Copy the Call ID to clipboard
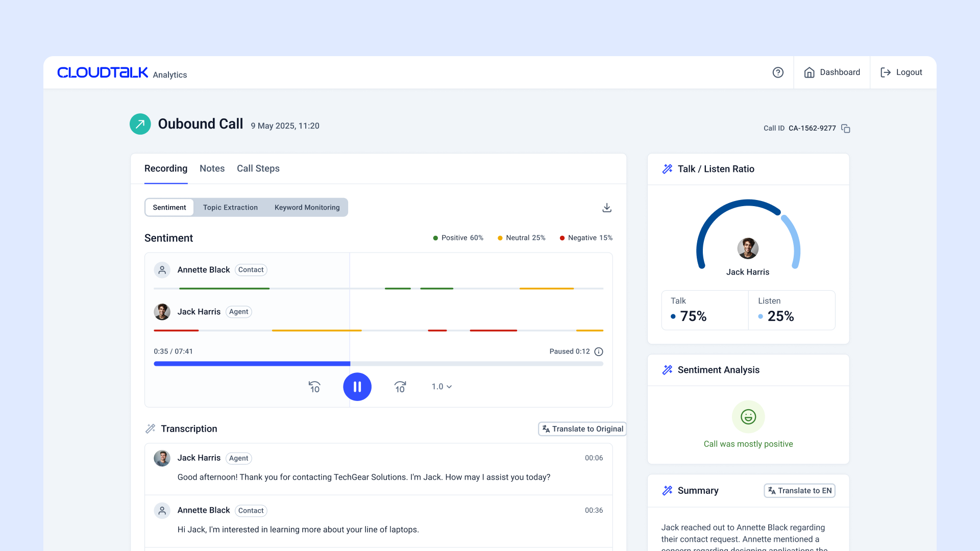The height and width of the screenshot is (551, 980). (x=846, y=129)
